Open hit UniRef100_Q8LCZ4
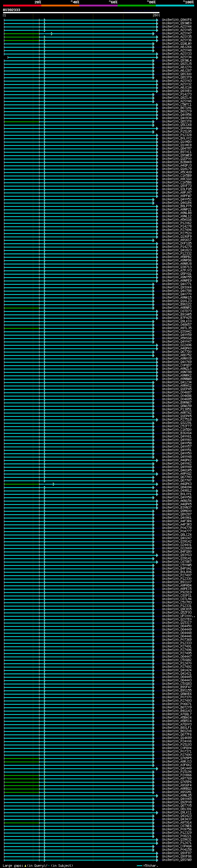The height and width of the screenshot is (868, 197). pos(177,535)
